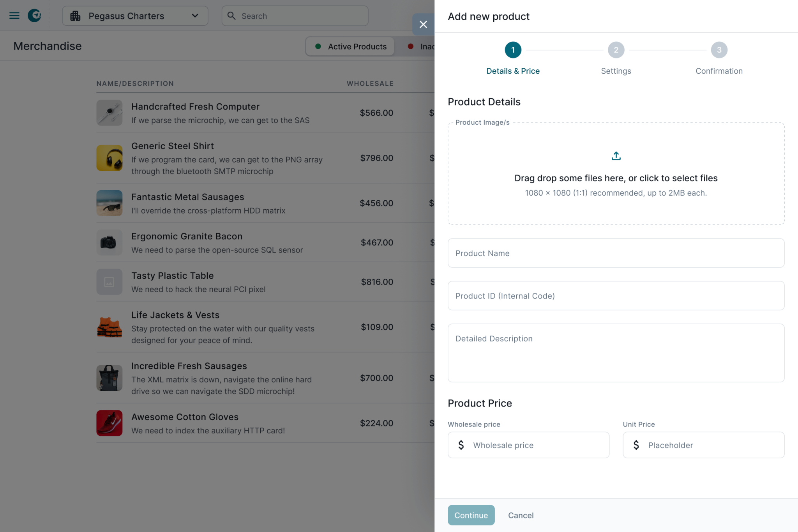Select step 1 Details & Price
This screenshot has height=532, width=798.
[513, 50]
